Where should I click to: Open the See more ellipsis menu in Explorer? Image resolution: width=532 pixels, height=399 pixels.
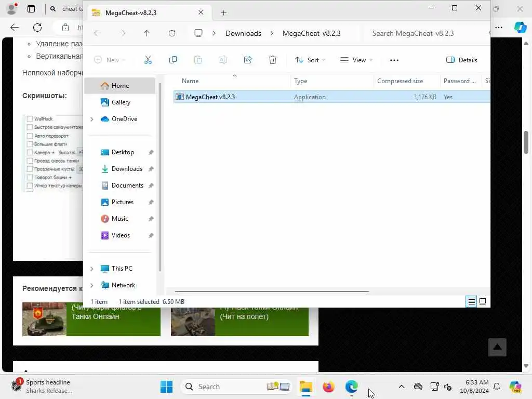tap(394, 60)
